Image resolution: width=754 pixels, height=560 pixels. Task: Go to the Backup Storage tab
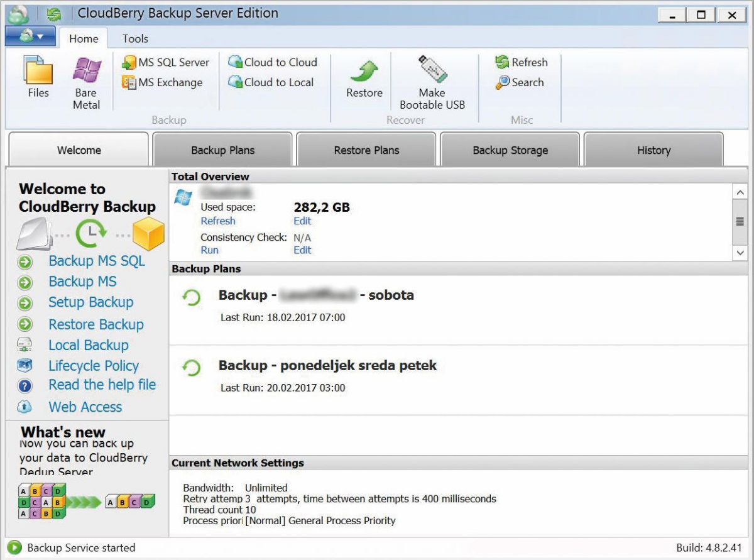pos(510,150)
